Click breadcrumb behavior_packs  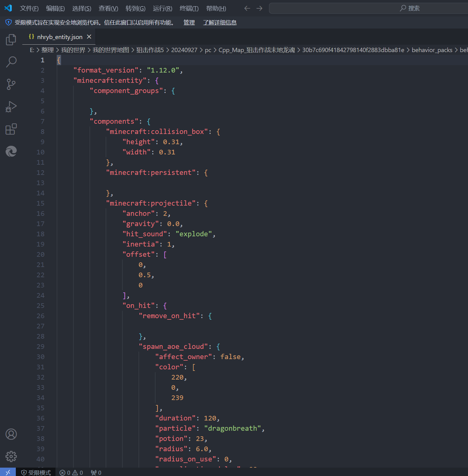(x=432, y=50)
